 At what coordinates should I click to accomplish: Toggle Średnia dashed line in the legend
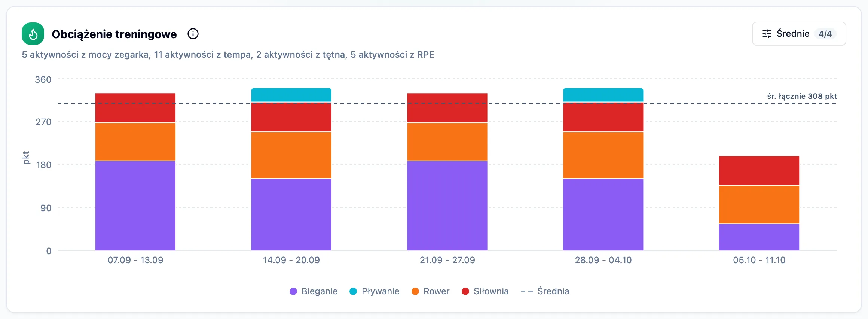545,291
